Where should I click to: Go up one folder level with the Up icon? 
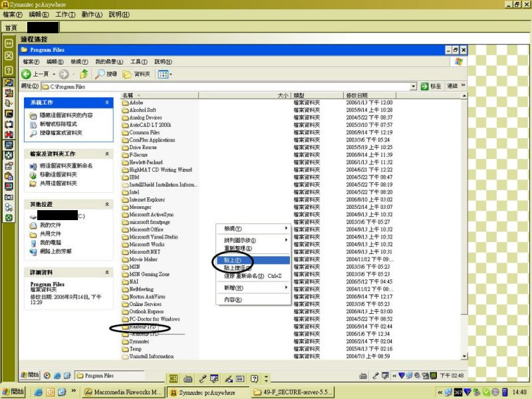(x=84, y=74)
